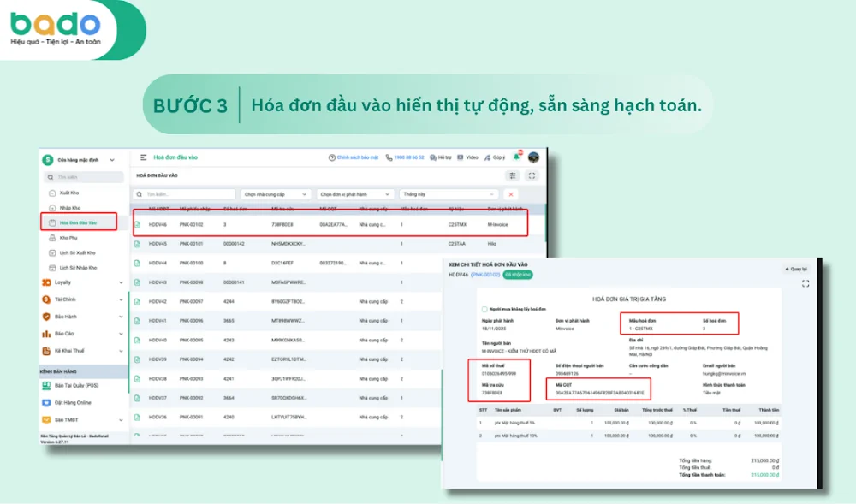Screen dimensions: 856x504
Task: Open the user avatar menu
Action: click(534, 157)
